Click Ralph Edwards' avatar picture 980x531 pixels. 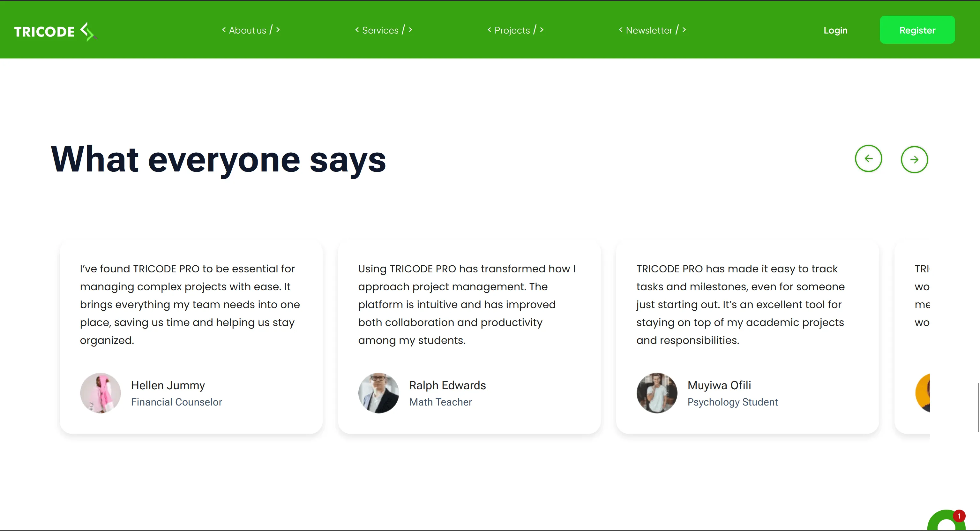coord(378,393)
